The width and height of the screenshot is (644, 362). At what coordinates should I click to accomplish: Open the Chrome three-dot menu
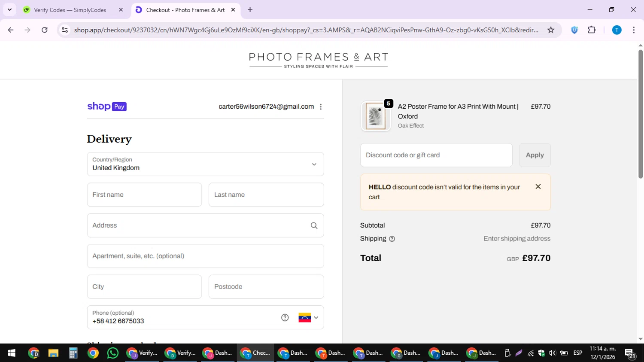pyautogui.click(x=634, y=30)
